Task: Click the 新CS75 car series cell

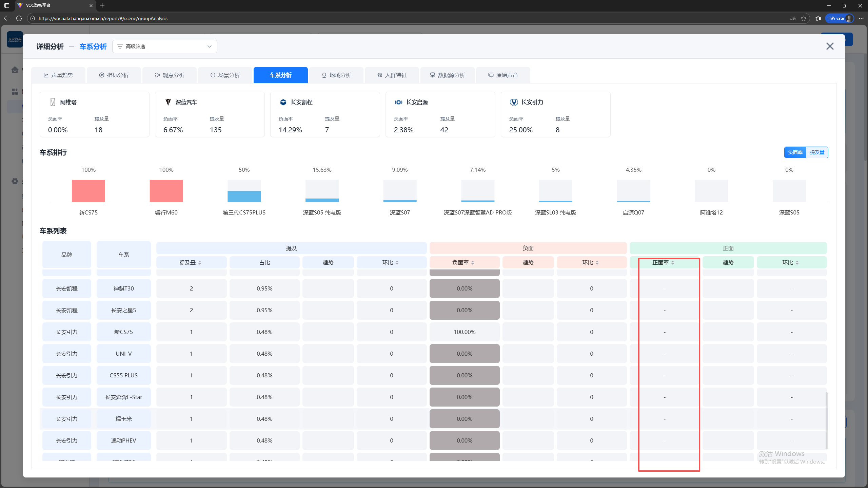Action: [123, 332]
